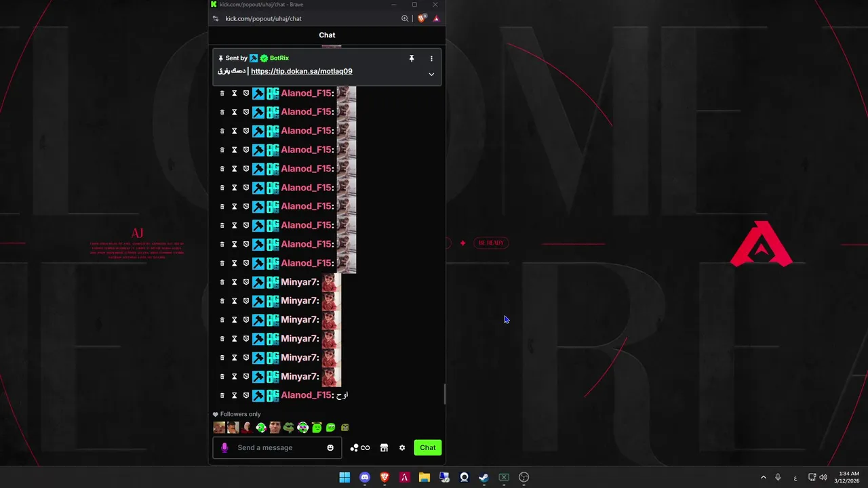Click the unpin icon on pinned message
The width and height of the screenshot is (868, 488).
412,58
